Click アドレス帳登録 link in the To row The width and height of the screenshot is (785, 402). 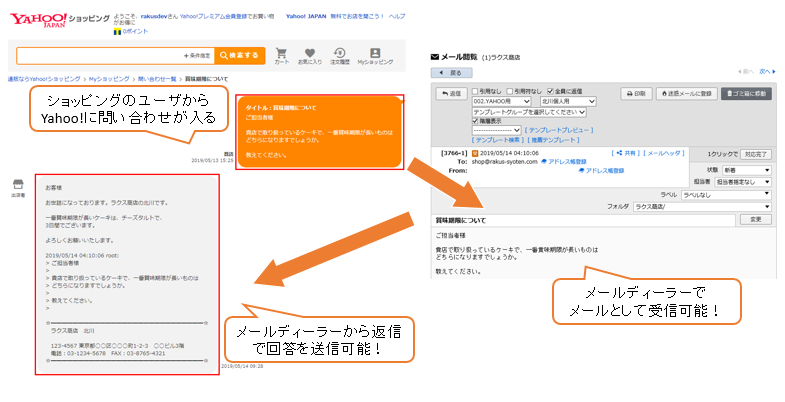tap(563, 162)
